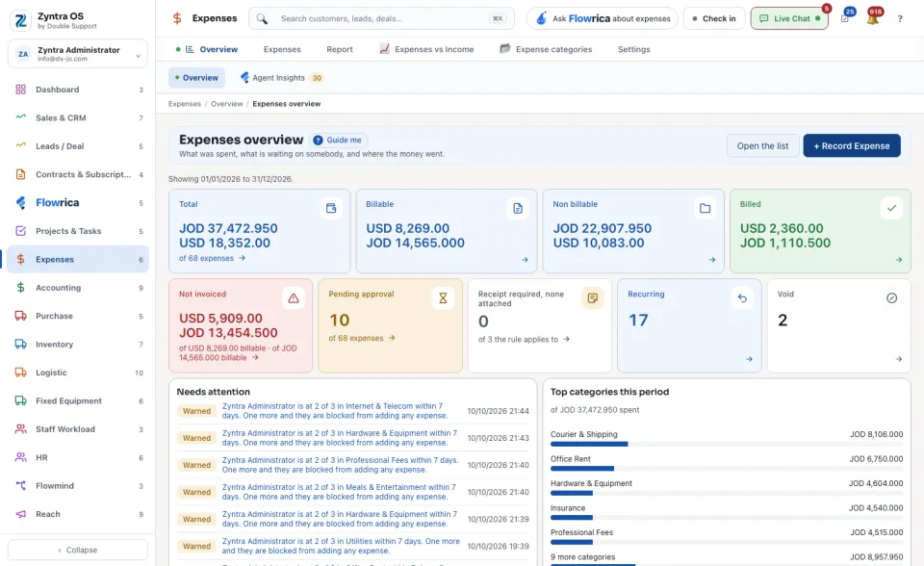Open Billable card arrow link
Viewport: 924px width, 566px height.
[525, 260]
